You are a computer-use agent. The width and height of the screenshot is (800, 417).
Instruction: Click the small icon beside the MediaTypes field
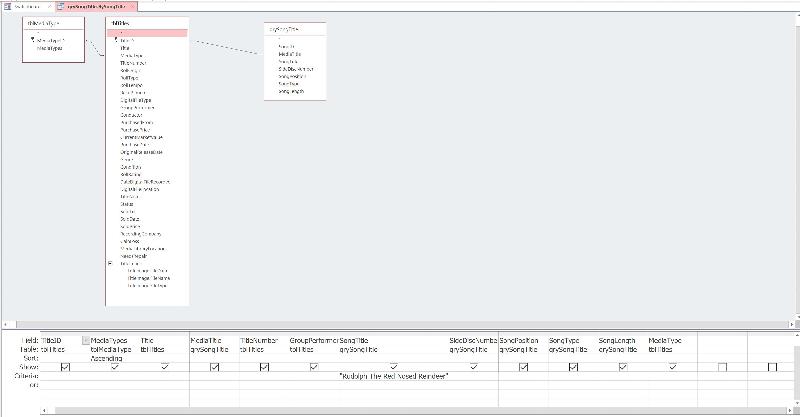[x=86, y=341]
